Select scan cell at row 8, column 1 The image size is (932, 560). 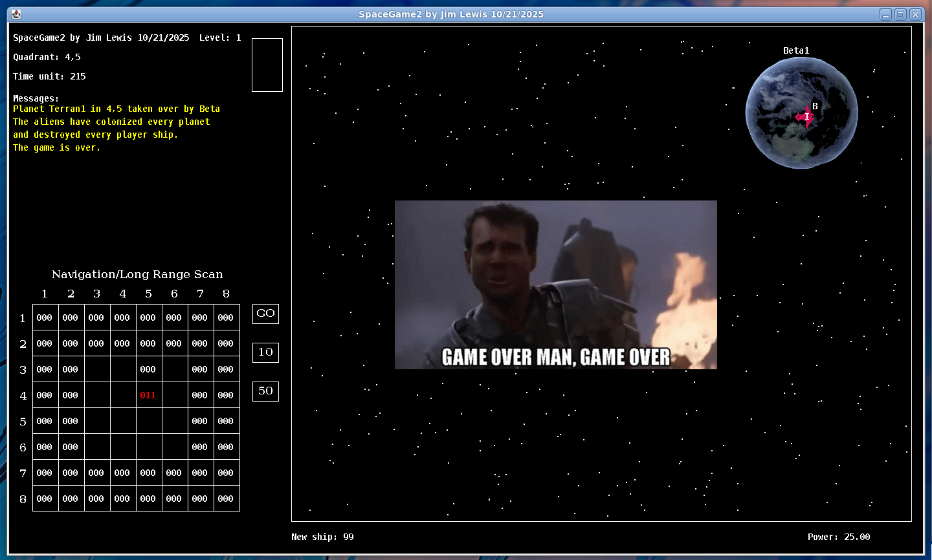click(45, 499)
